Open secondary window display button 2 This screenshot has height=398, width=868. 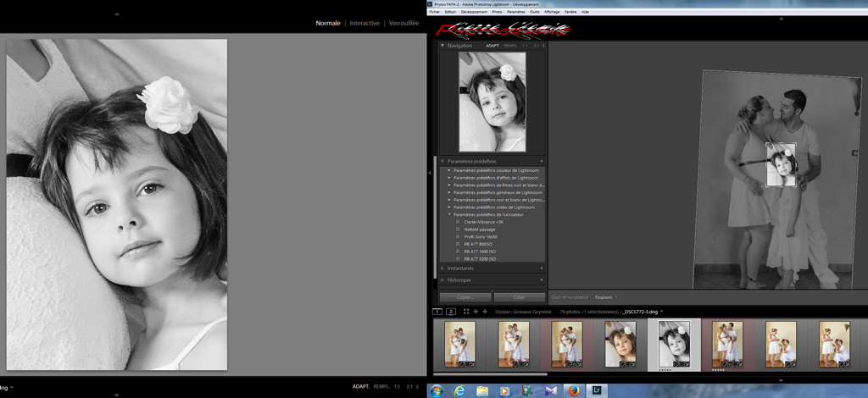point(451,312)
